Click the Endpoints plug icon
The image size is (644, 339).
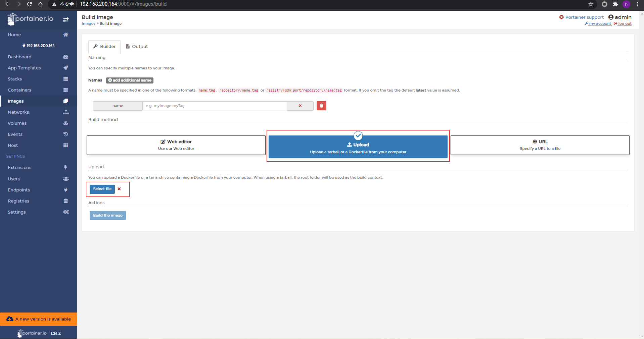pyautogui.click(x=66, y=190)
